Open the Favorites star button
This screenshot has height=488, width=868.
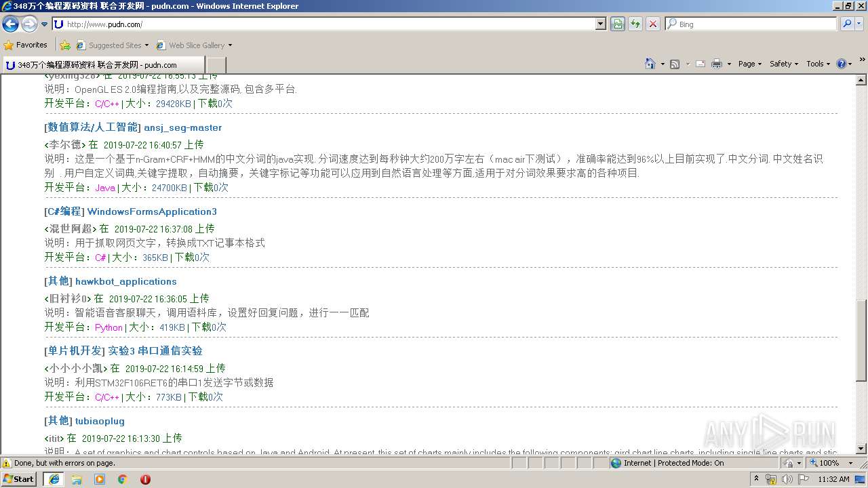tap(26, 45)
